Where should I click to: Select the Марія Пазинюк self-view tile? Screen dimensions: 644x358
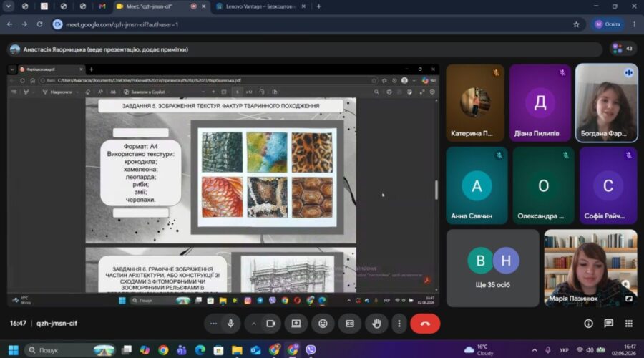(x=590, y=268)
